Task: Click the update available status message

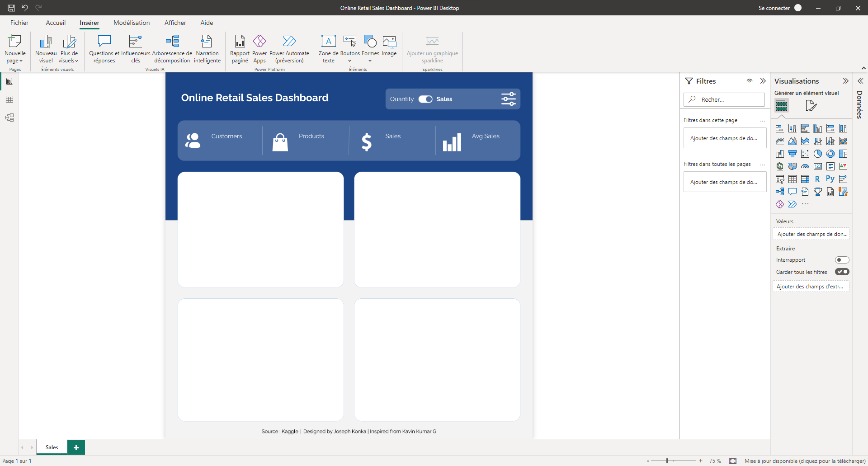Action: (x=805, y=461)
